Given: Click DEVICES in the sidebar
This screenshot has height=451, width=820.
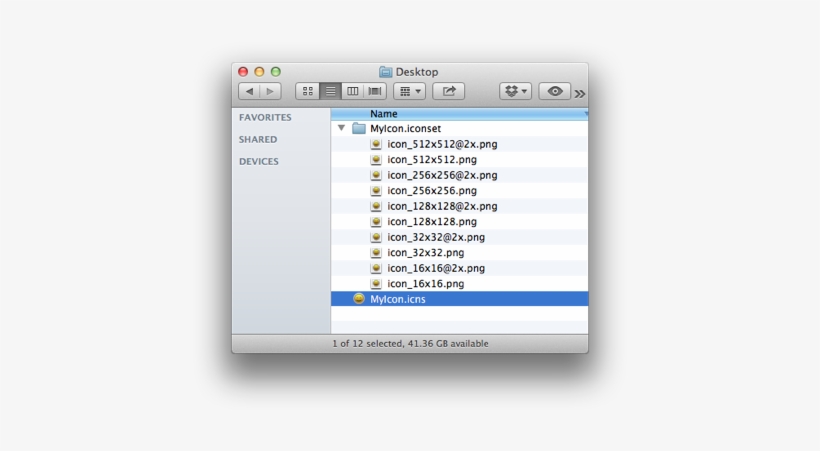Looking at the screenshot, I should click(x=259, y=161).
